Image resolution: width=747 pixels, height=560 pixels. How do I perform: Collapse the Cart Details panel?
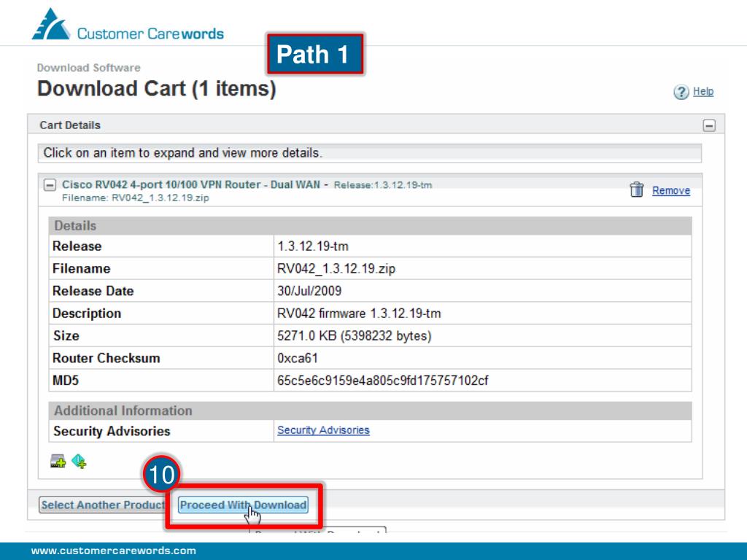point(709,125)
